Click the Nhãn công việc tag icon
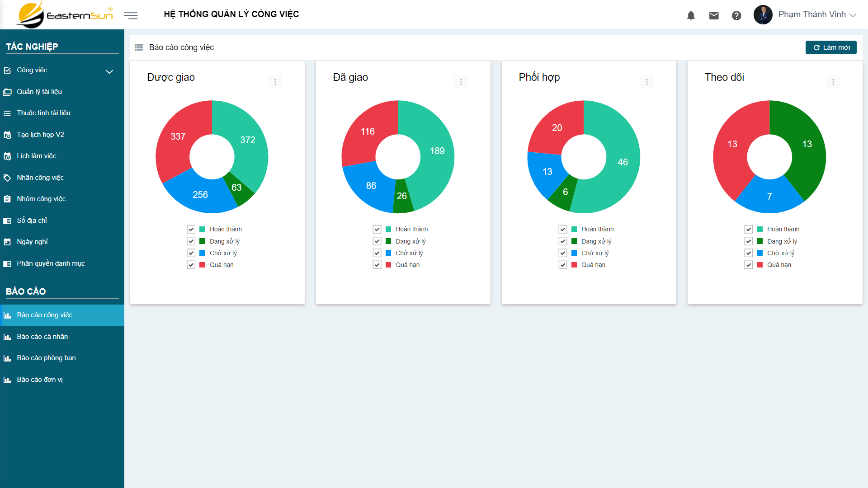Image resolution: width=868 pixels, height=488 pixels. point(7,178)
